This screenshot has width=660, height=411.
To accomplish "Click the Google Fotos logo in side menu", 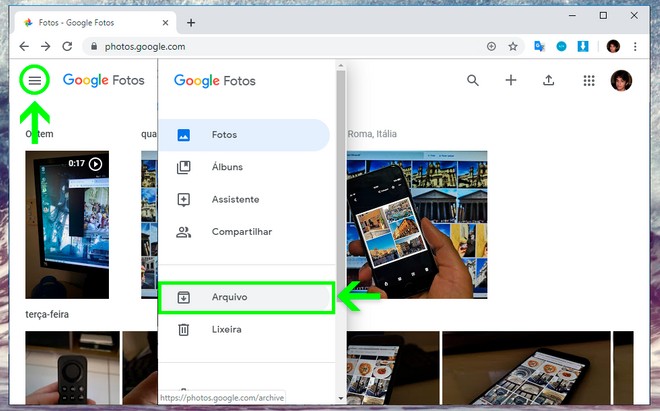I will pyautogui.click(x=215, y=80).
